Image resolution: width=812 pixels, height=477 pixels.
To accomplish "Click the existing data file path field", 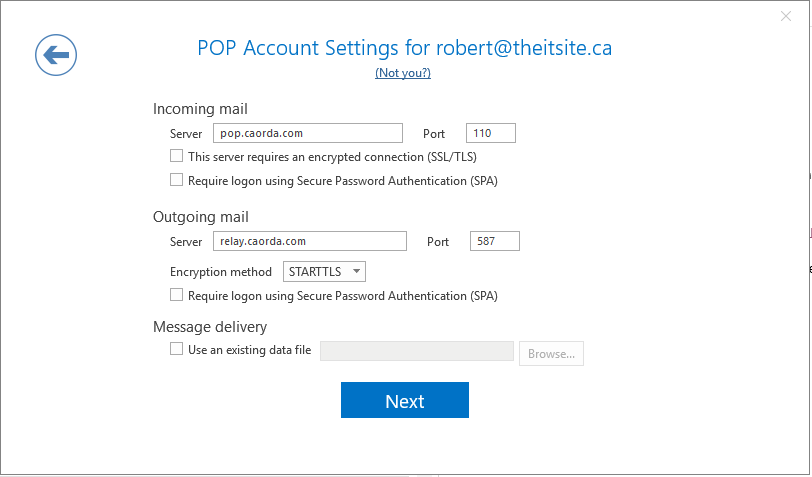I will click(x=417, y=351).
